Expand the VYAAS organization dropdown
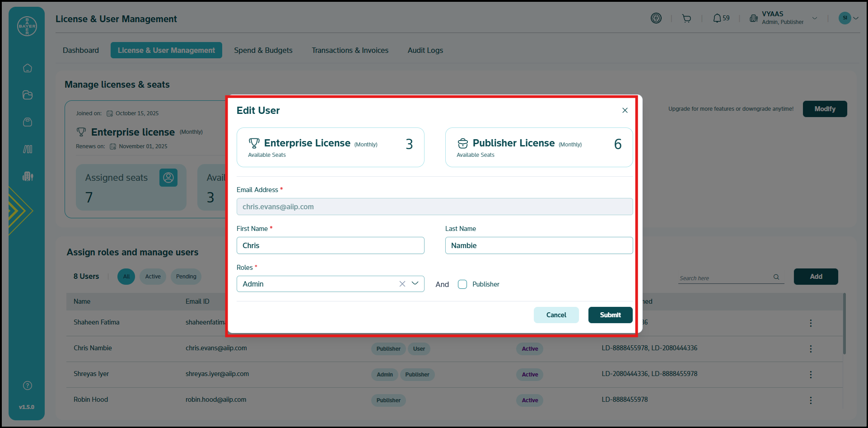Viewport: 868px width, 428px height. point(815,19)
